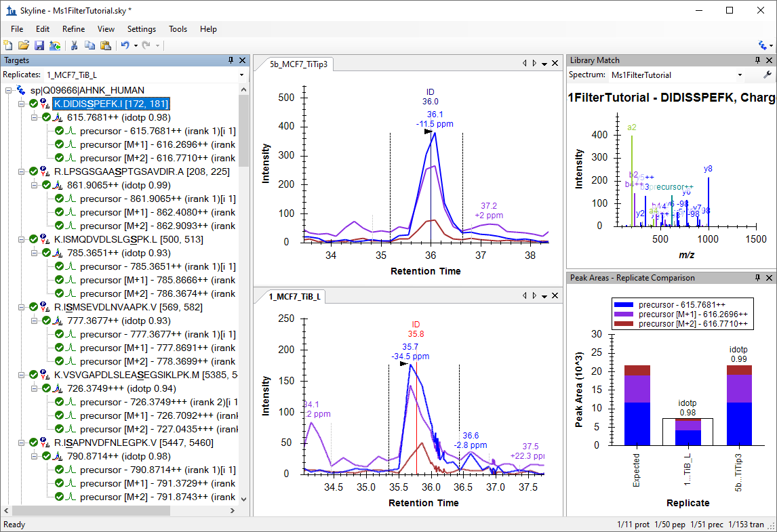The width and height of the screenshot is (777, 532).
Task: Click the protein icon for AHNK_HUMAN
Action: click(x=21, y=90)
